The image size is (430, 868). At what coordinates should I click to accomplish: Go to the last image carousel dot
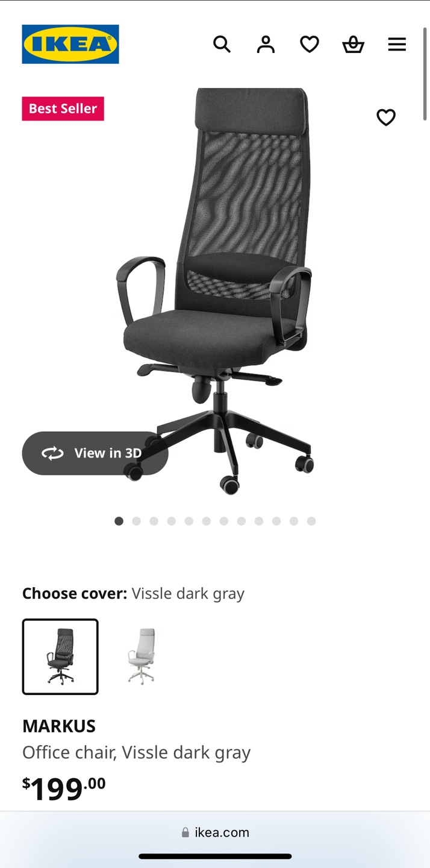tap(311, 521)
